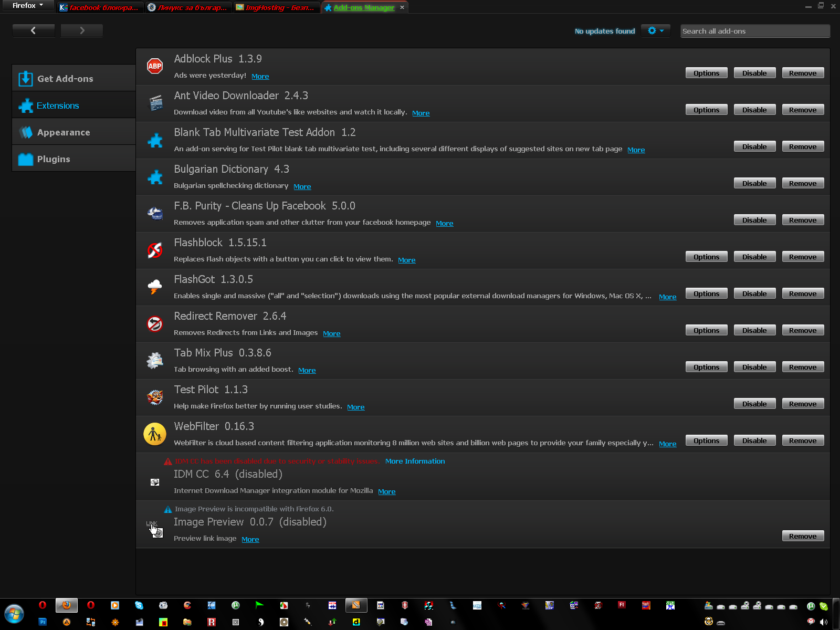The image size is (840, 630).
Task: Show More details for Test Pilot
Action: click(x=355, y=407)
